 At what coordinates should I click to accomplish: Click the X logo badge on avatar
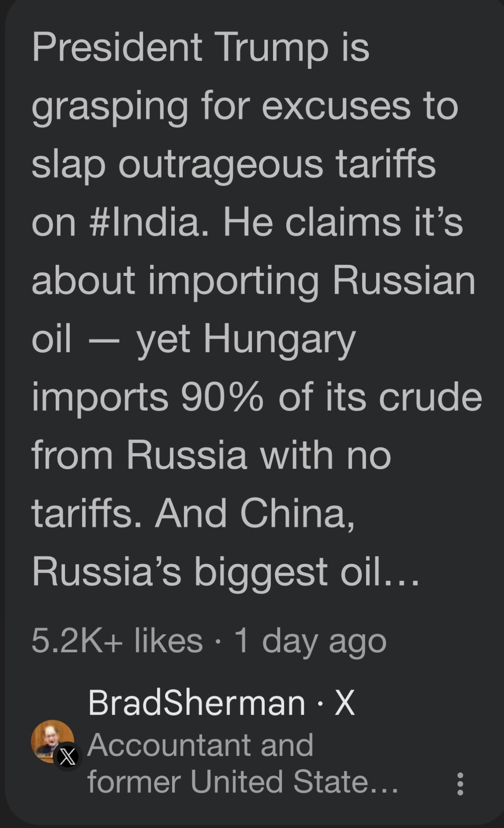click(67, 757)
